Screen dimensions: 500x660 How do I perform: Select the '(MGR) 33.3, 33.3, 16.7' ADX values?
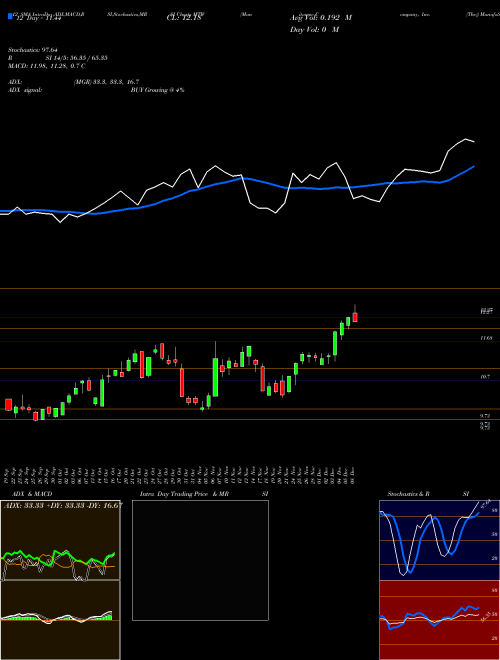[x=106, y=82]
